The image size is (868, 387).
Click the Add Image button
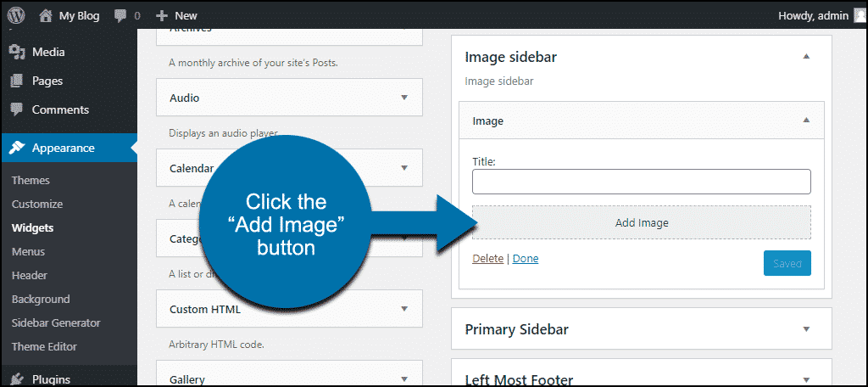pos(642,223)
